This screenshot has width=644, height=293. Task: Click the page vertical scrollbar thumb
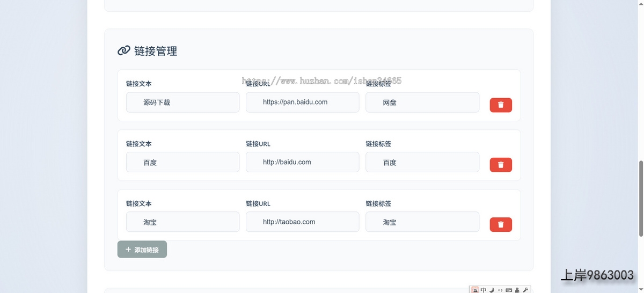(x=640, y=199)
